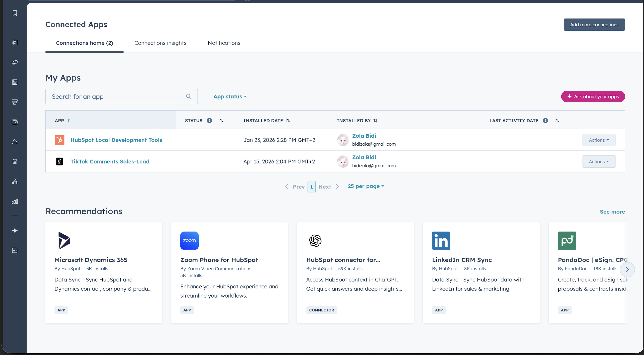This screenshot has width=644, height=355.
Task: Open the CRM contacts book sidebar icon
Action: [15, 42]
